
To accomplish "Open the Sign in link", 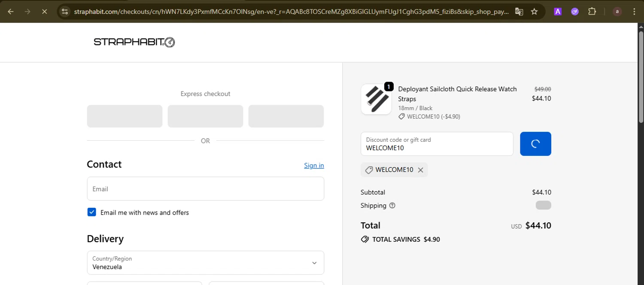I will point(314,165).
